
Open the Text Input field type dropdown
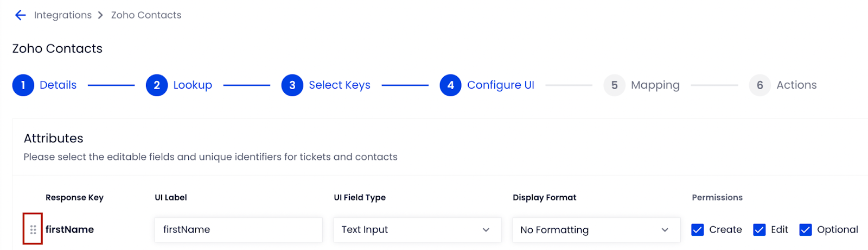coord(418,230)
